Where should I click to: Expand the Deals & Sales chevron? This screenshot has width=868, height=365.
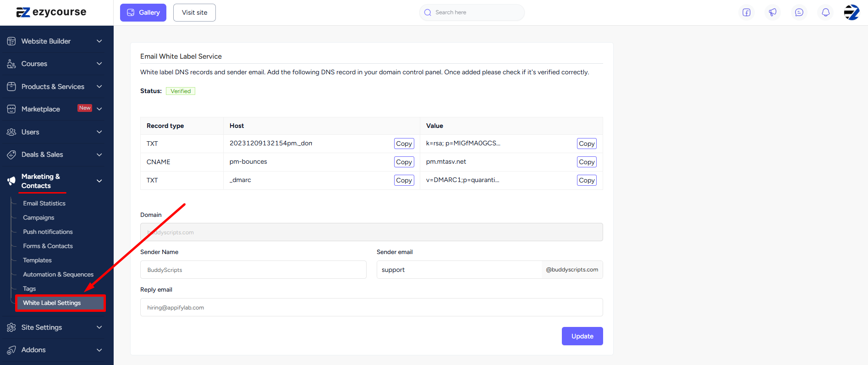point(99,155)
